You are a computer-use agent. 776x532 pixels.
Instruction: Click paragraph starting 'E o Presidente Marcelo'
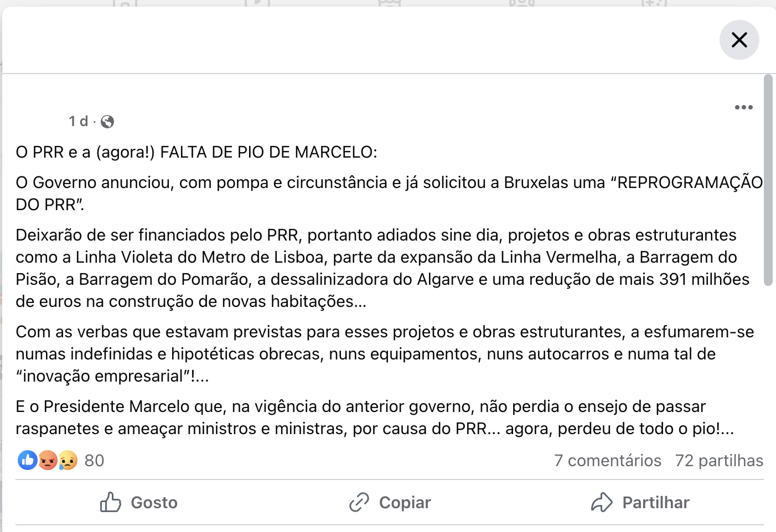[x=375, y=418]
